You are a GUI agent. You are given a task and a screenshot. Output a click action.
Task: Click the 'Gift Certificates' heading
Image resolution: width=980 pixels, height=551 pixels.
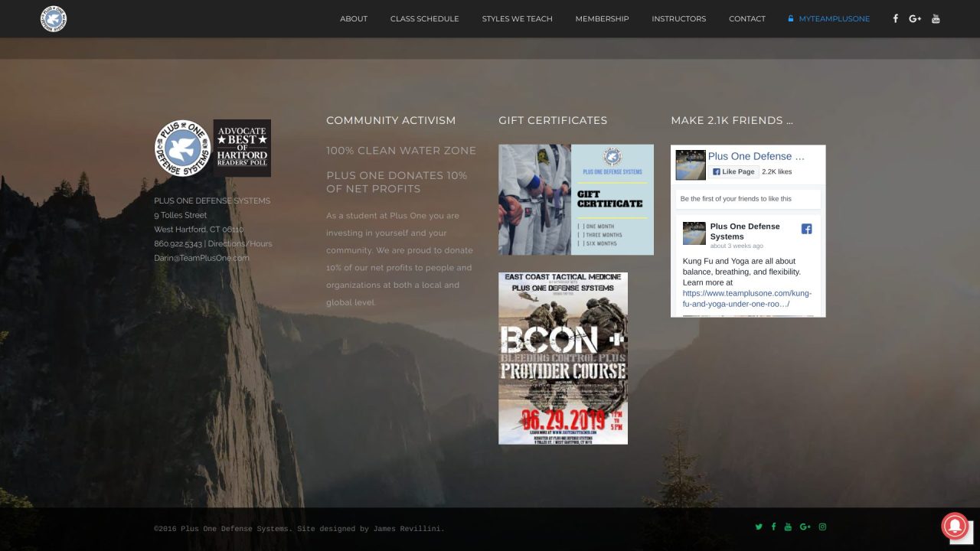pos(553,120)
